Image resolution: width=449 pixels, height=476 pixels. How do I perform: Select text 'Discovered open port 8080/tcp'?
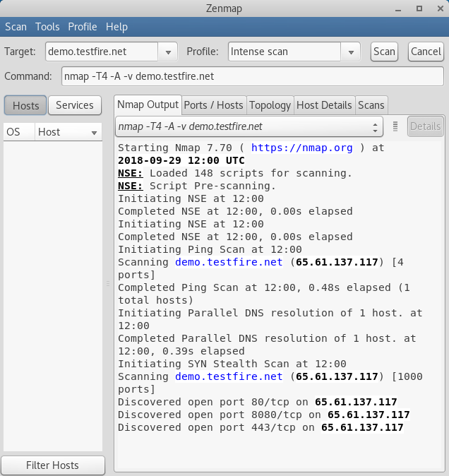[210, 415]
